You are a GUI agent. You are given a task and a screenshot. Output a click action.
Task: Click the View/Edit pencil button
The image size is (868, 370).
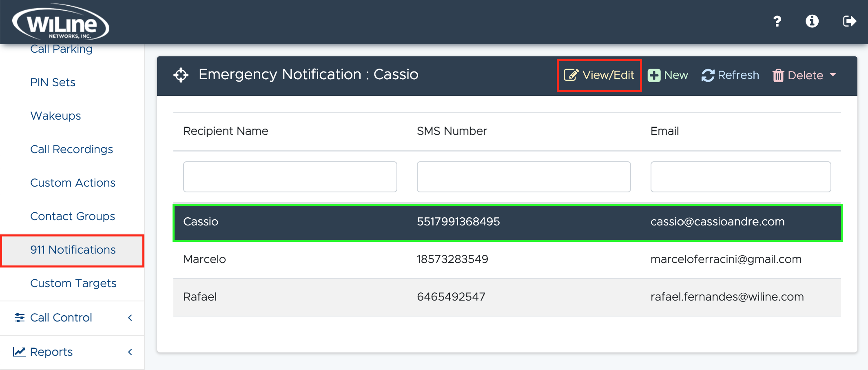click(x=599, y=76)
